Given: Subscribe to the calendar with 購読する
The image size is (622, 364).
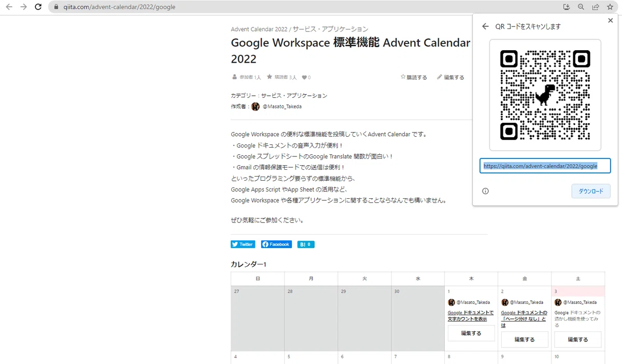Looking at the screenshot, I should 414,78.
